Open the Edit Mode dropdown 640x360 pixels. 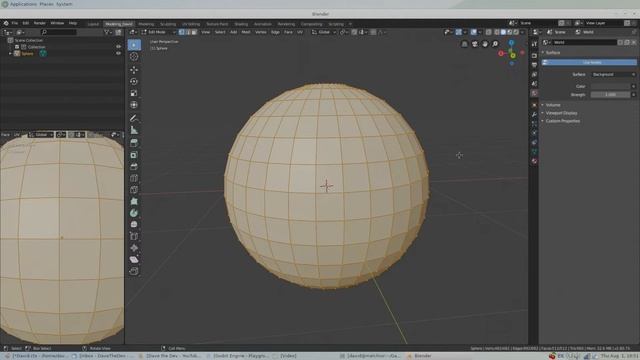(x=159, y=32)
